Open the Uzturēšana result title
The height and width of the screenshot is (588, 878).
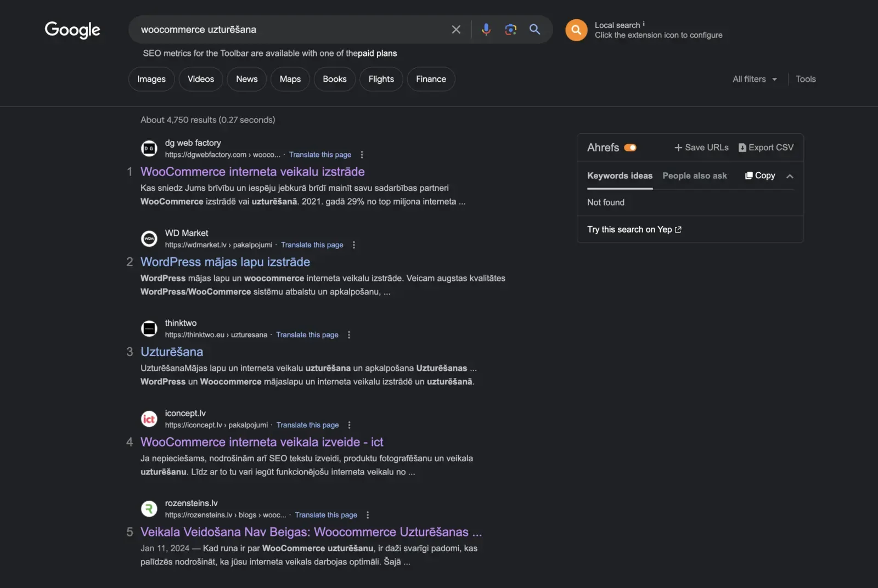pos(172,352)
